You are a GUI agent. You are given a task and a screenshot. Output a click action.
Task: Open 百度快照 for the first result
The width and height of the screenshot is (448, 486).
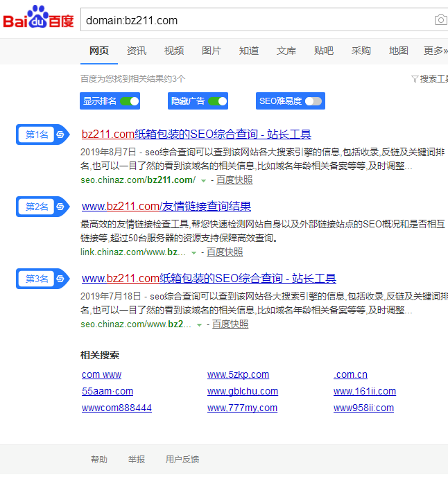(234, 180)
